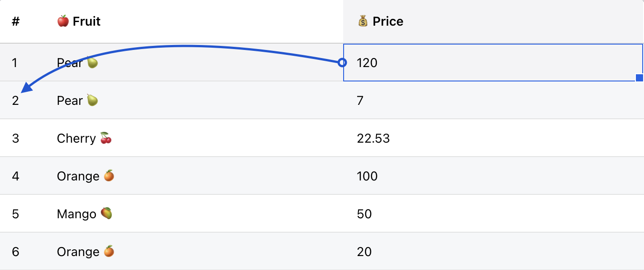The image size is (644, 270).
Task: Select row number 1
Action: (15, 63)
